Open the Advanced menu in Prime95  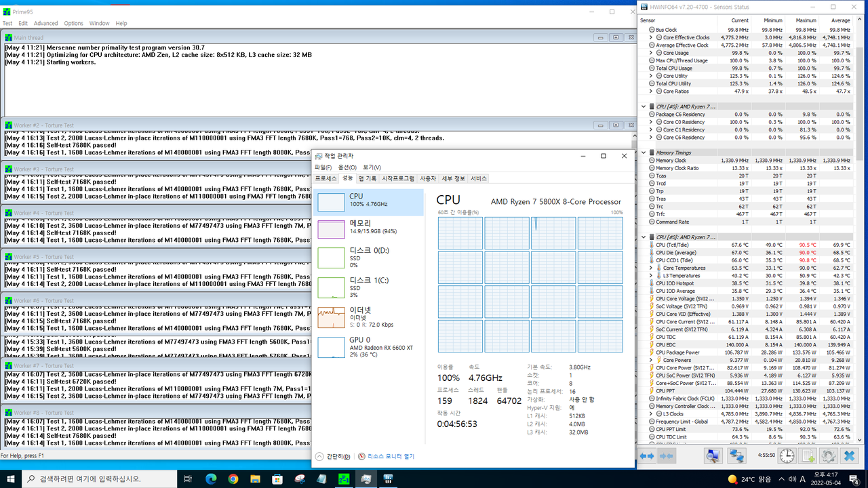pos(46,23)
